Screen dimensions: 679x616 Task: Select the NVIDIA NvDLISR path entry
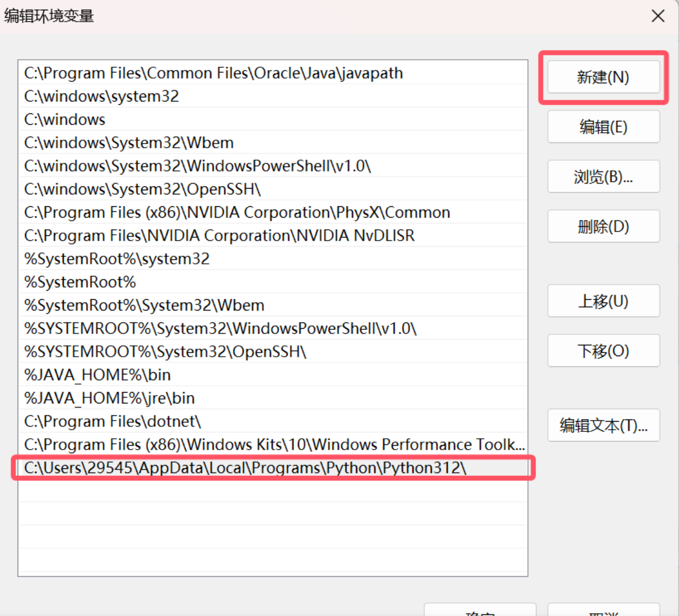click(219, 236)
